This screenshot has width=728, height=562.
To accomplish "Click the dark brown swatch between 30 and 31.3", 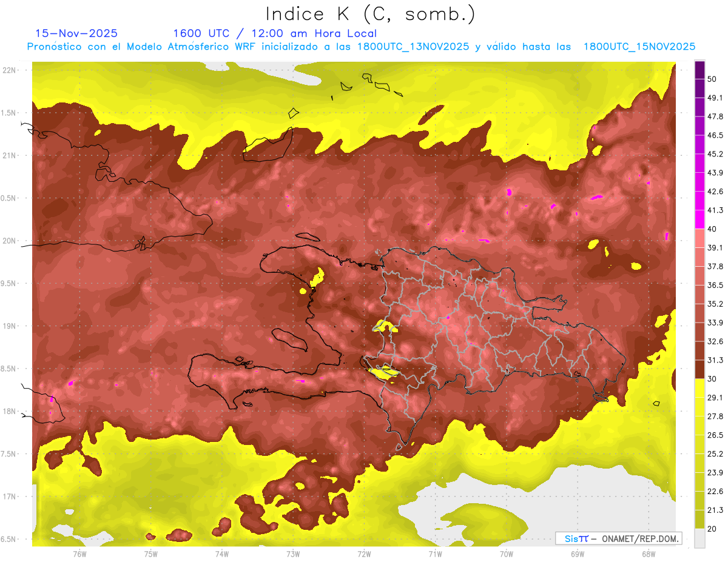I will point(699,370).
